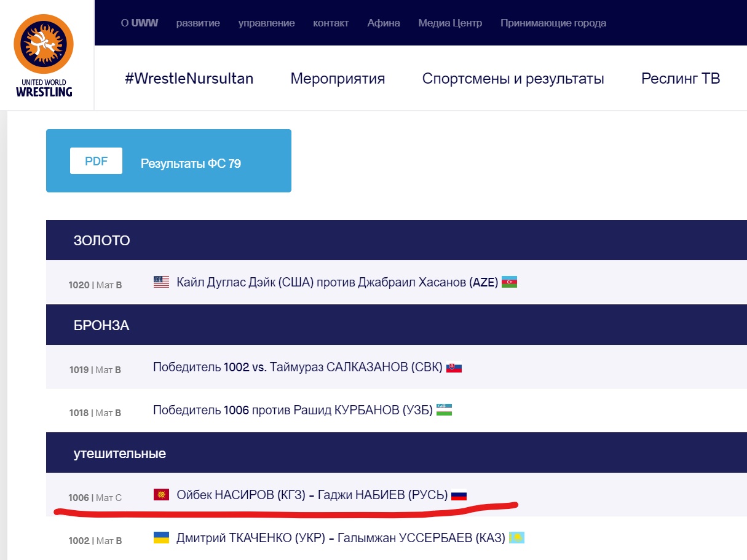
Task: Select the контакт top link
Action: (x=331, y=23)
